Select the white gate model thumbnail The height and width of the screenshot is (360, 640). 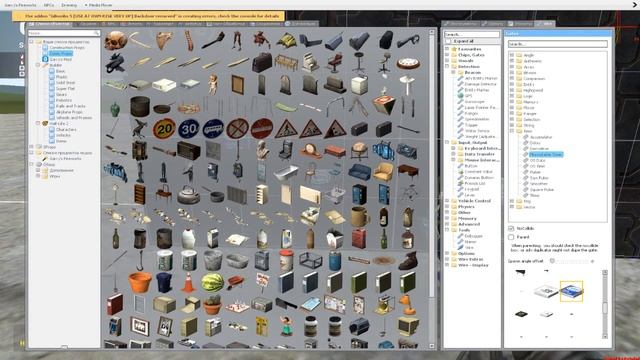pos(546,291)
